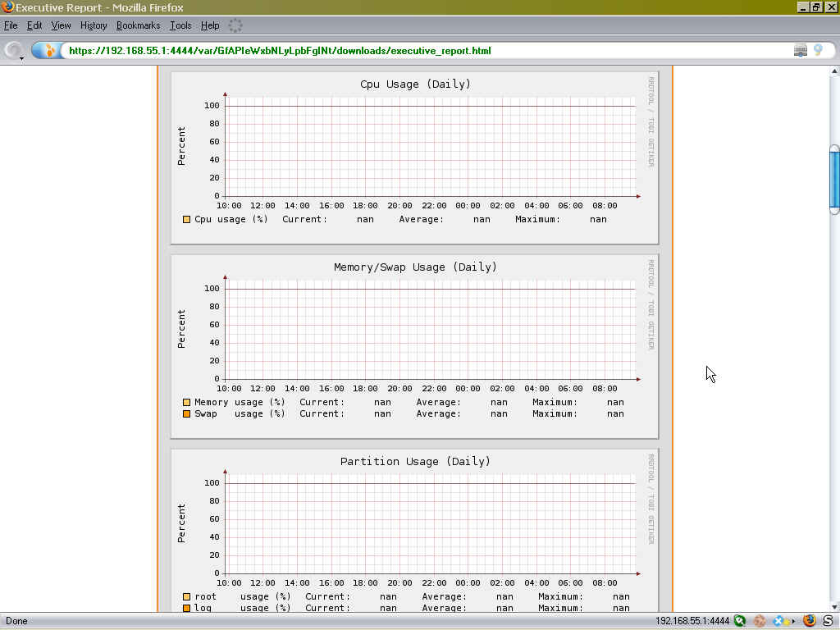Viewport: 840px width, 630px height.
Task: Click the green check icon in status bar
Action: [x=740, y=621]
